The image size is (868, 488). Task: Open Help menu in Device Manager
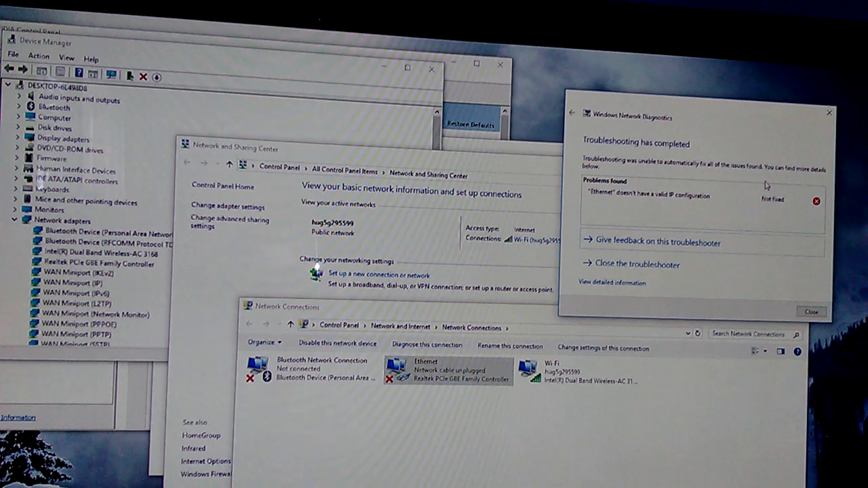[x=91, y=60]
